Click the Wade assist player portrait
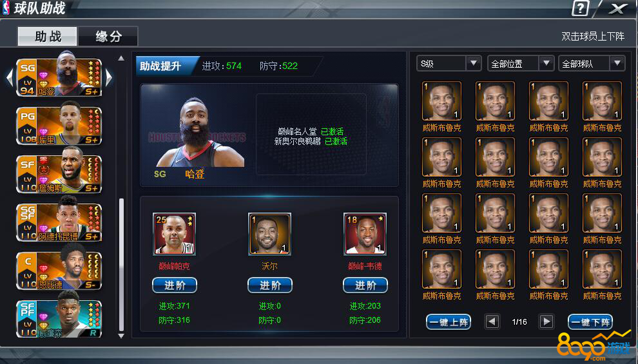The width and height of the screenshot is (638, 364). click(x=365, y=234)
